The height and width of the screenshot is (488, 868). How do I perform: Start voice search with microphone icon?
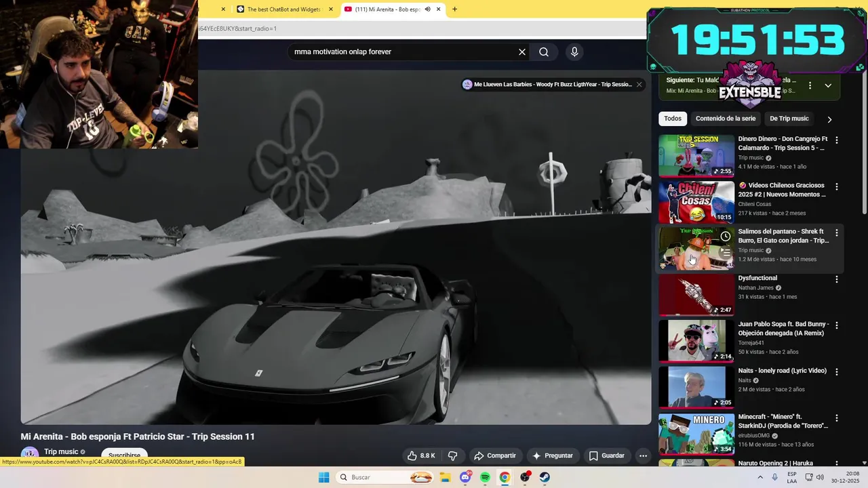(574, 52)
